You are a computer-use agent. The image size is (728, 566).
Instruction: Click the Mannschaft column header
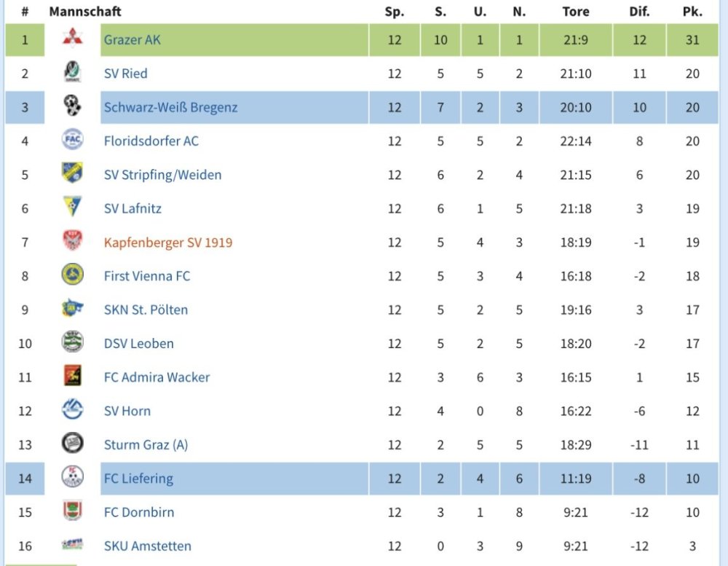(85, 12)
